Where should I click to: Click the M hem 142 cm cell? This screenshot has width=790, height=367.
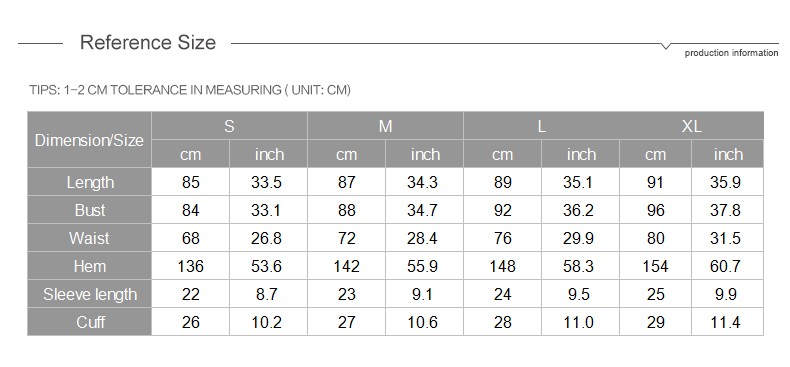(347, 266)
